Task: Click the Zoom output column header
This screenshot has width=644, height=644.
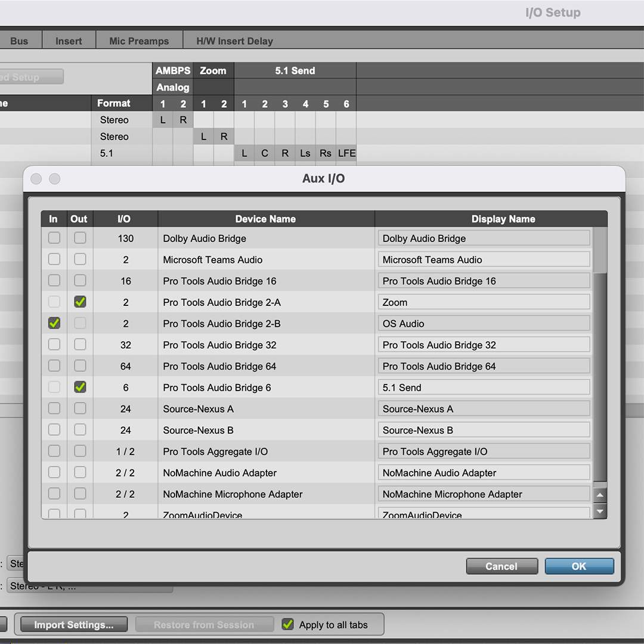Action: coord(213,70)
